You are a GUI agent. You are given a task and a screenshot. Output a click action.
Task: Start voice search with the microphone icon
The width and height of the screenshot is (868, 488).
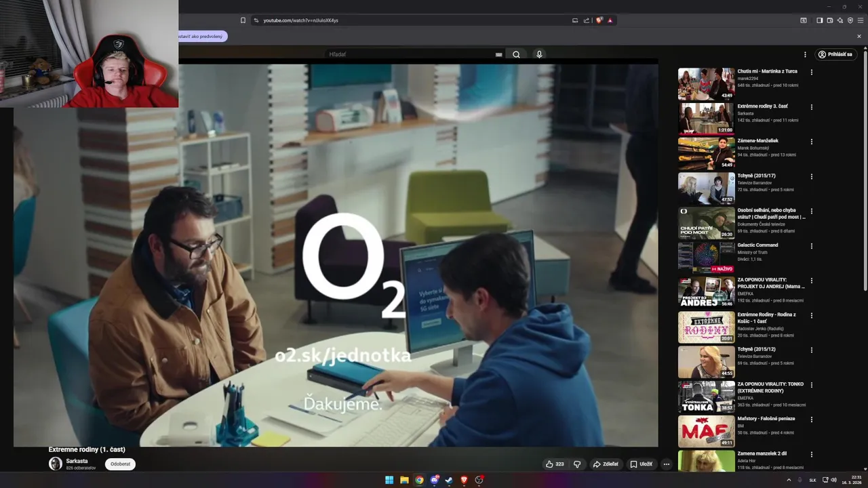[539, 54]
